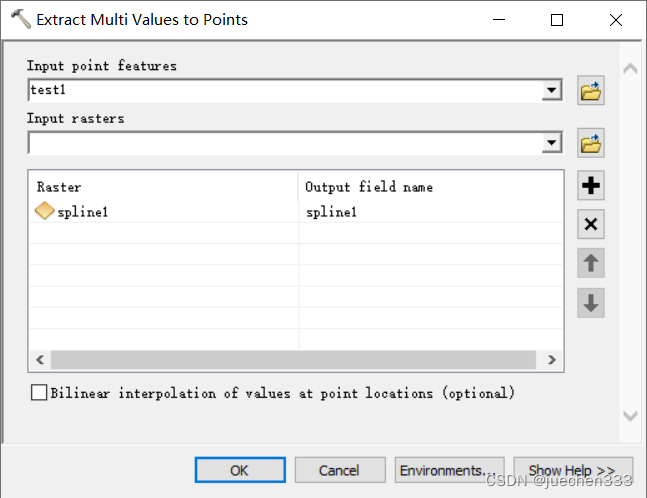
Task: Move raster down with arrow icon
Action: coord(590,302)
